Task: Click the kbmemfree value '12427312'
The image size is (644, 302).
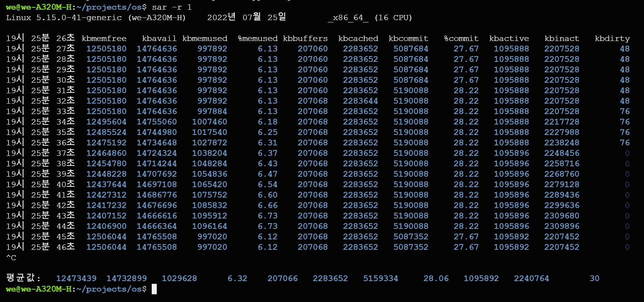Action: tap(106, 195)
